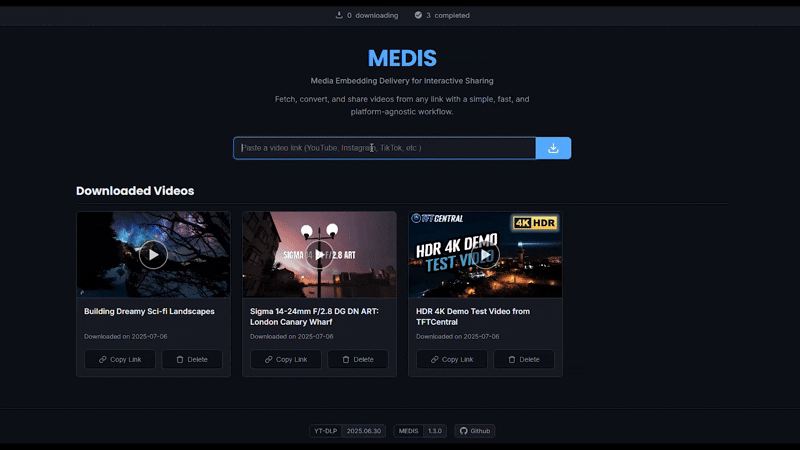Image resolution: width=800 pixels, height=450 pixels.
Task: Click the YT-DLP 2025.06.30 version badge
Action: point(347,431)
